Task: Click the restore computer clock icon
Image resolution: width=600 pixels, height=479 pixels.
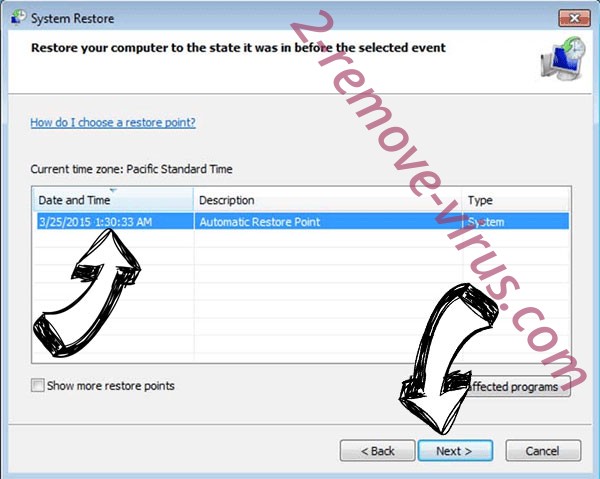Action: [x=563, y=58]
